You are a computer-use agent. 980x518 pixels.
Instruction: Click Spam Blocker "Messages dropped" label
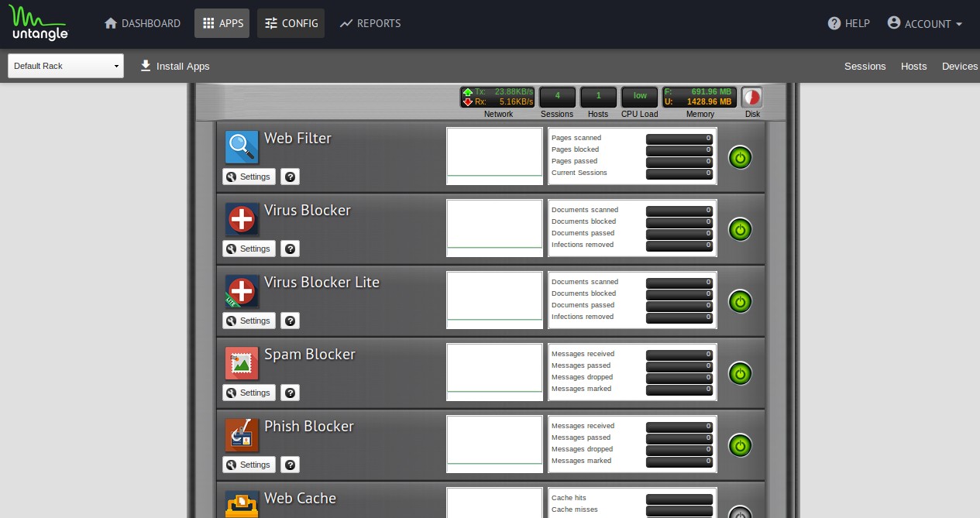[582, 377]
